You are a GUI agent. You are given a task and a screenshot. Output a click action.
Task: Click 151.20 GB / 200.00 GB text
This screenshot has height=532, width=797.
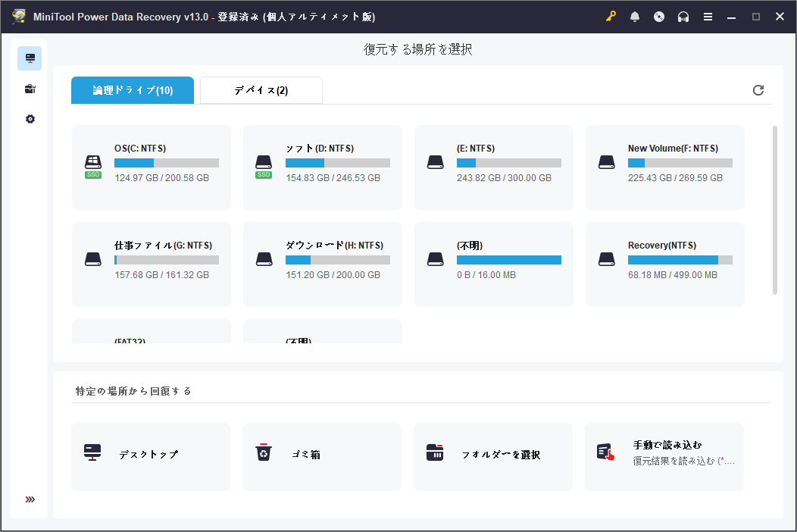333,275
